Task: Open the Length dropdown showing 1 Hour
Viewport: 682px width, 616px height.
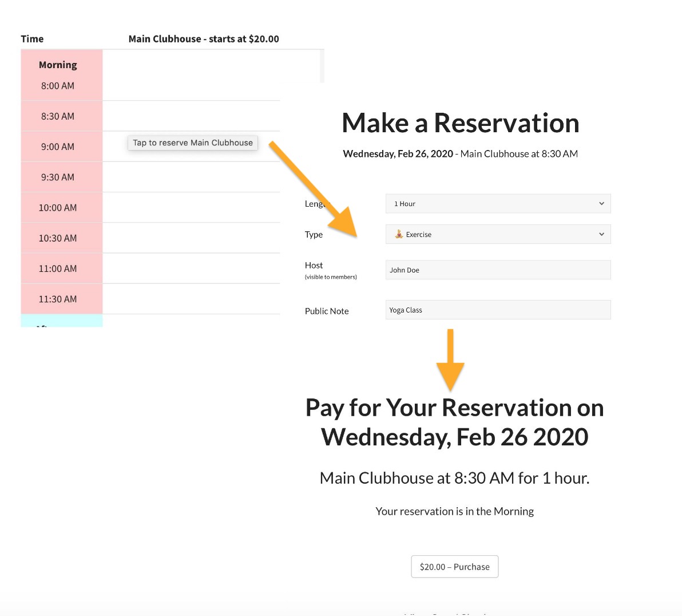Action: point(497,204)
